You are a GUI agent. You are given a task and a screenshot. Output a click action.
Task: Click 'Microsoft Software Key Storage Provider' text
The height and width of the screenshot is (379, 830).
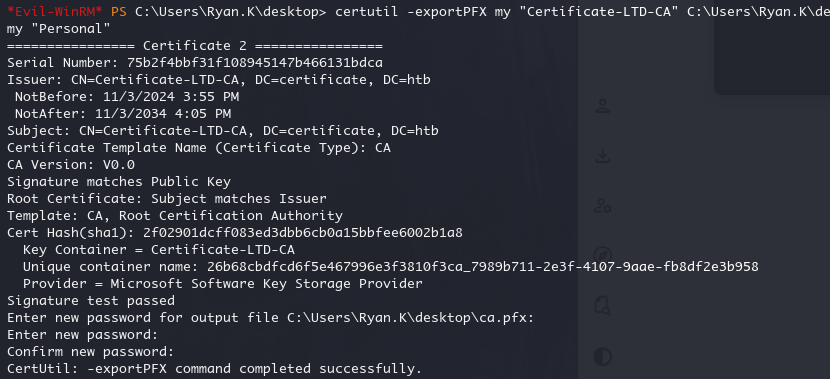(x=266, y=283)
